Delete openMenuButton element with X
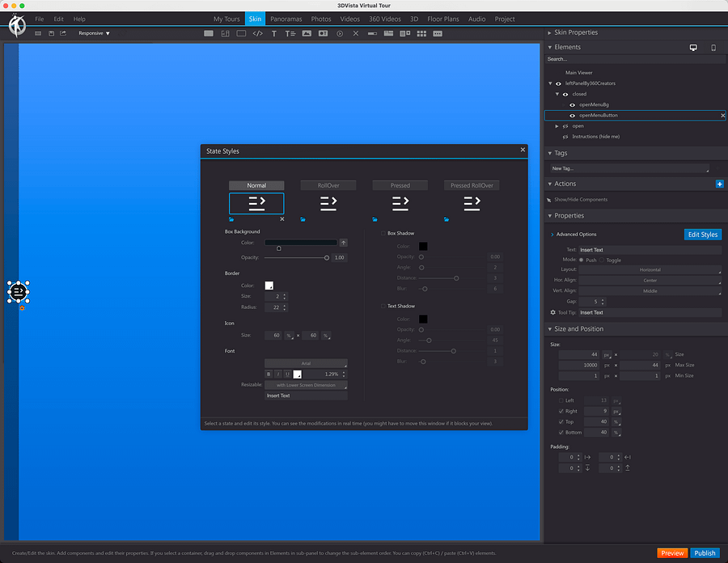The image size is (728, 563). (x=723, y=116)
